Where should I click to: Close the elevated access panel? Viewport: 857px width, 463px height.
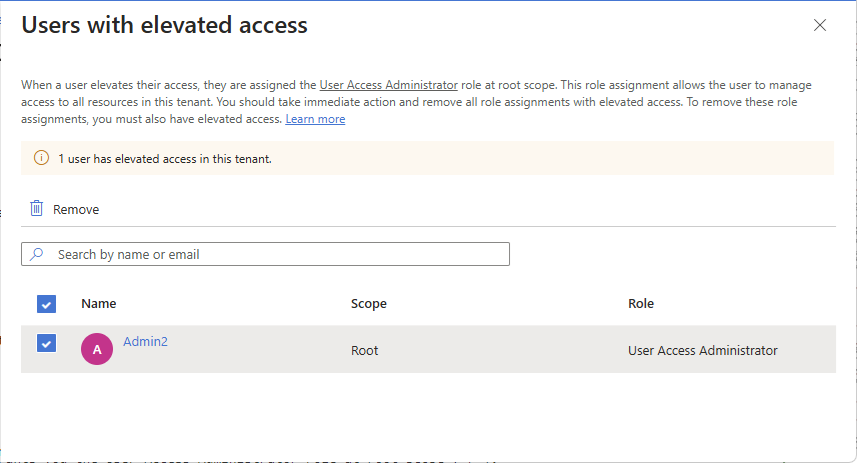point(820,25)
